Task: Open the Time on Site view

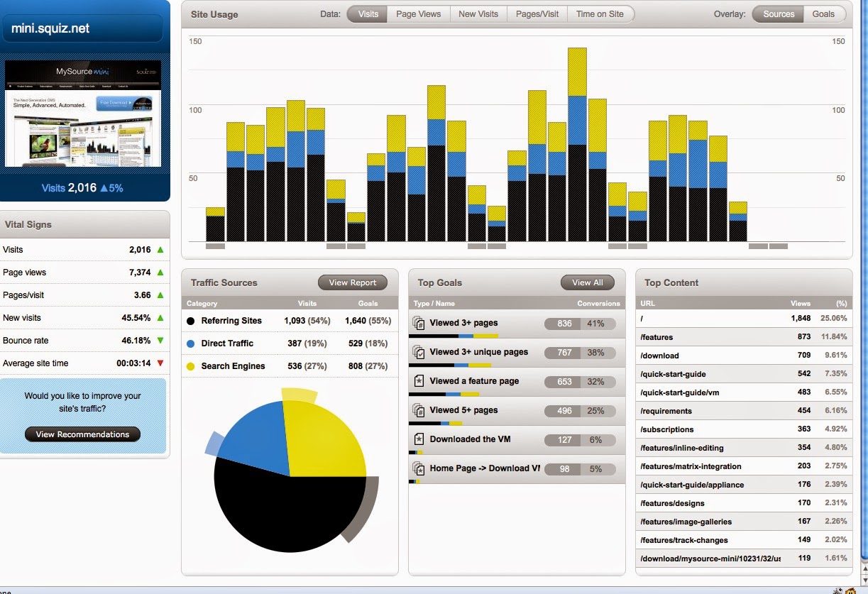Action: click(x=600, y=13)
